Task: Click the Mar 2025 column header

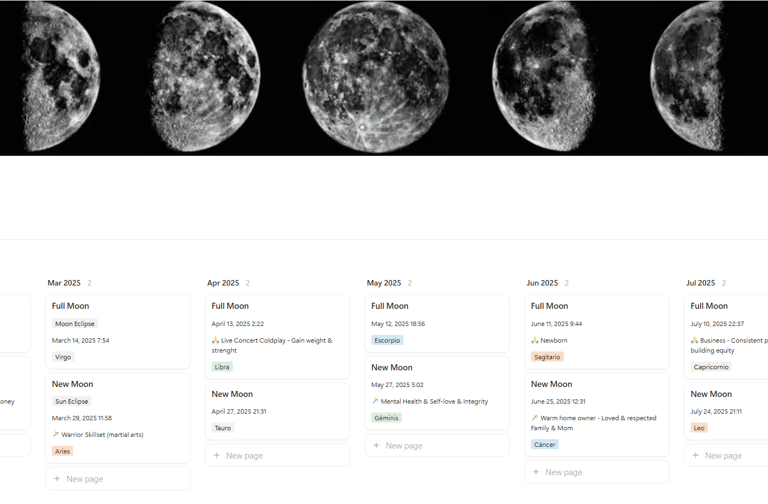Action: tap(64, 283)
